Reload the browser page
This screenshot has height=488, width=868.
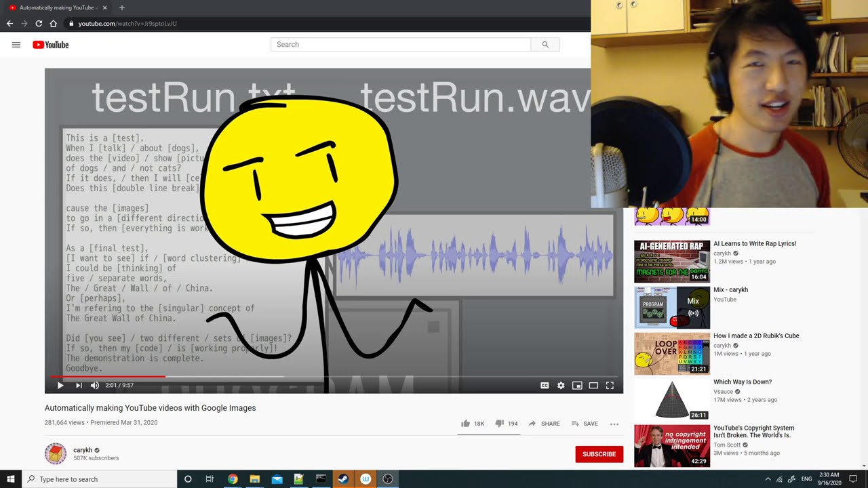pyautogui.click(x=39, y=24)
